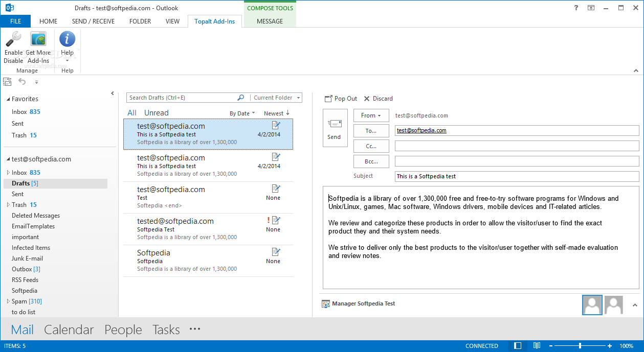Filter messages by Unread
Viewport: 644px width, 352px height.
pos(156,113)
